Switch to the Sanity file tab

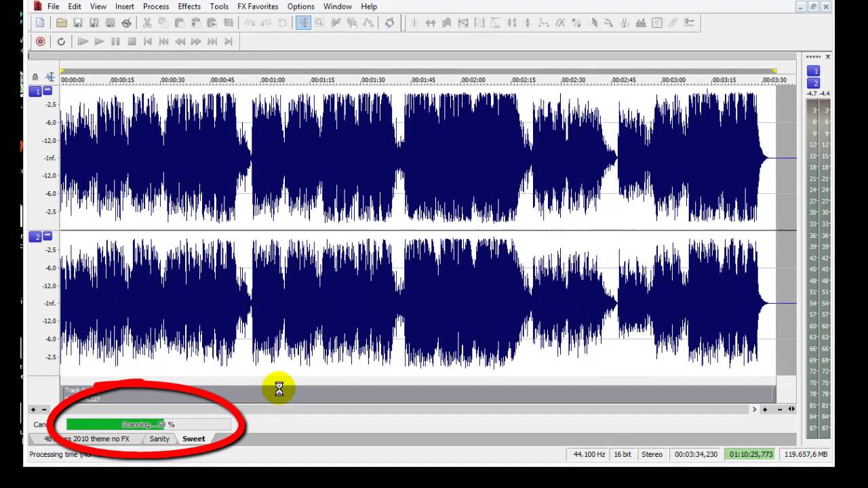coord(159,439)
